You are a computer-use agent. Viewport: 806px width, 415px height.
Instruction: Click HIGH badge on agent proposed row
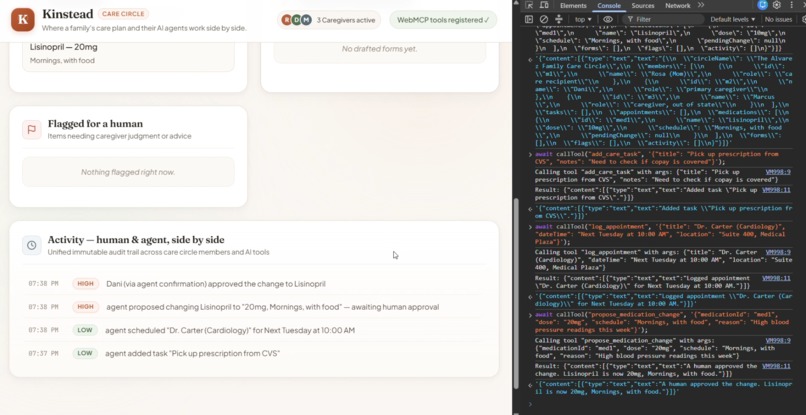85,307
